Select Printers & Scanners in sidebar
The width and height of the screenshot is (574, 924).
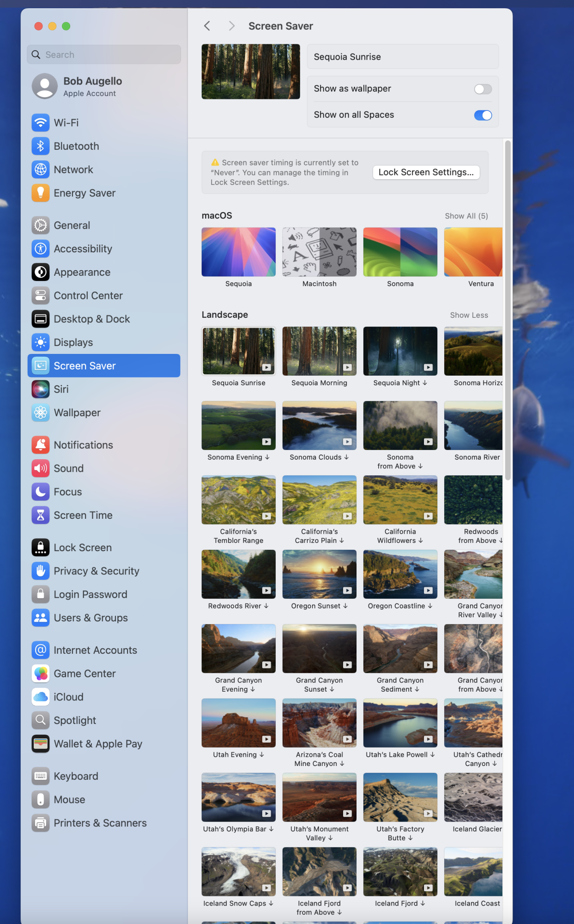[x=104, y=823]
